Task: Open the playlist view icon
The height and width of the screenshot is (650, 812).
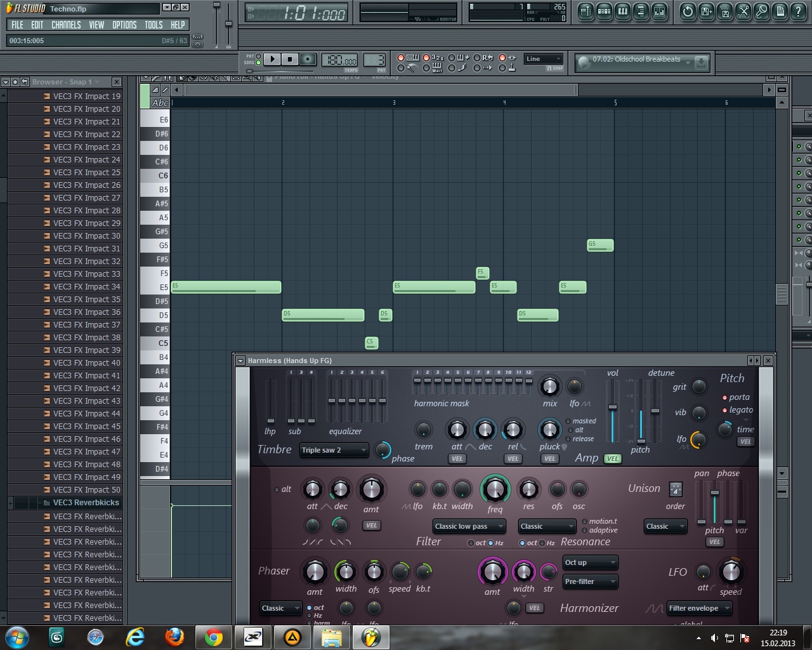Action: (x=586, y=11)
